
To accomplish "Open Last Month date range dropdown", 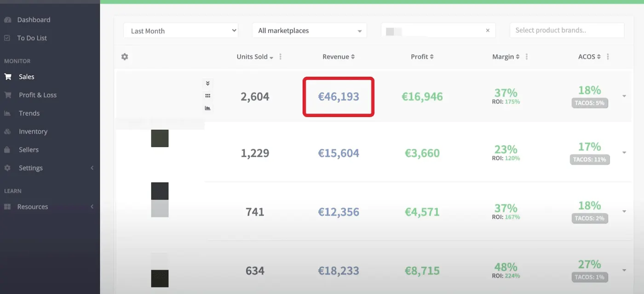I will (x=181, y=31).
